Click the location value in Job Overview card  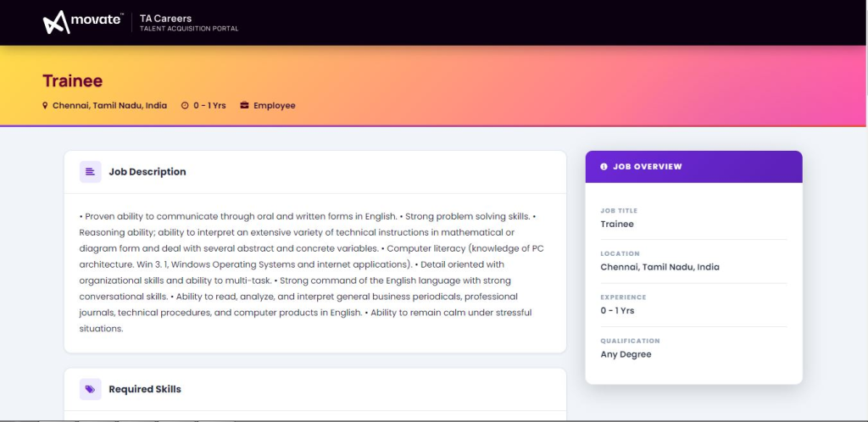(659, 267)
